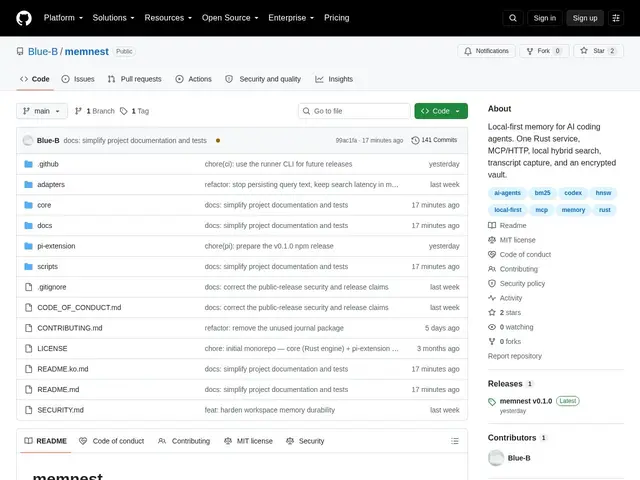The image size is (640, 480).
Task: Click the local-first topic tag
Action: pos(508,210)
